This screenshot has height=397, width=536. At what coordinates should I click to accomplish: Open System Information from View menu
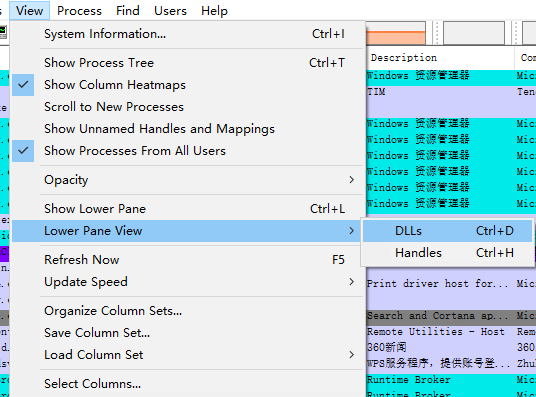187,34
